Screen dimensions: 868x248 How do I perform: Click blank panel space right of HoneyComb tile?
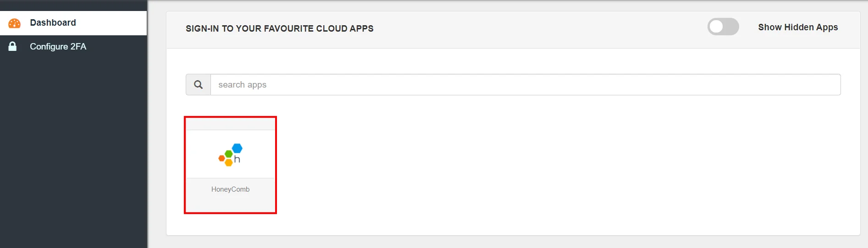click(504, 165)
